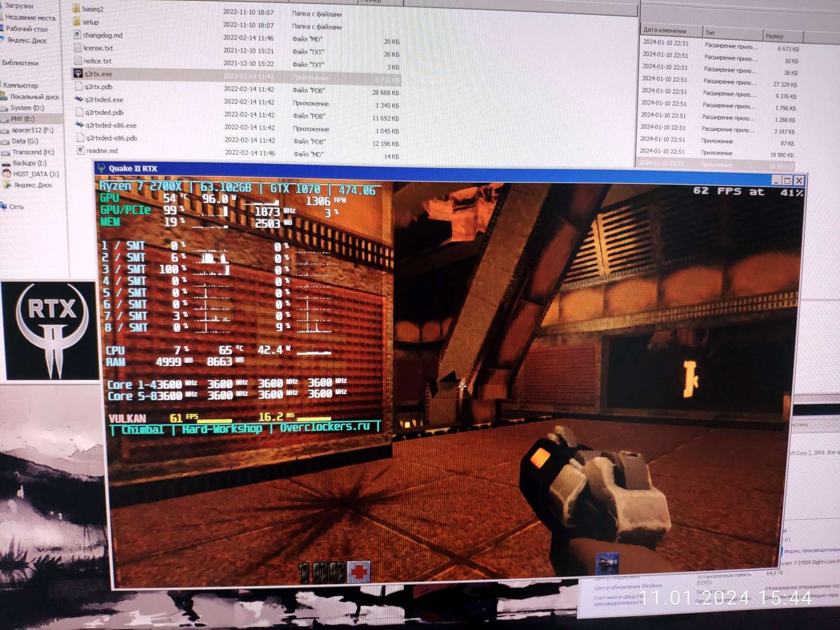Viewport: 840px width, 630px height.
Task: Click the 11 692 КБ size value
Action: coord(386,118)
